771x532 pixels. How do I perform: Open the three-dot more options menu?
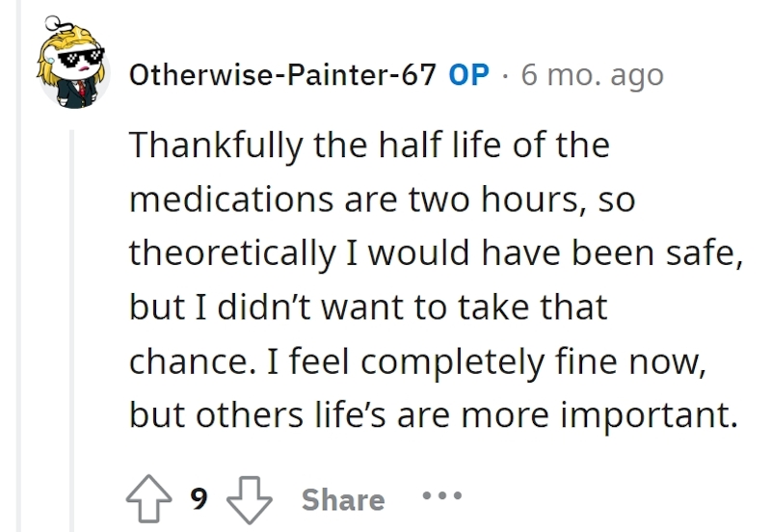click(x=442, y=495)
